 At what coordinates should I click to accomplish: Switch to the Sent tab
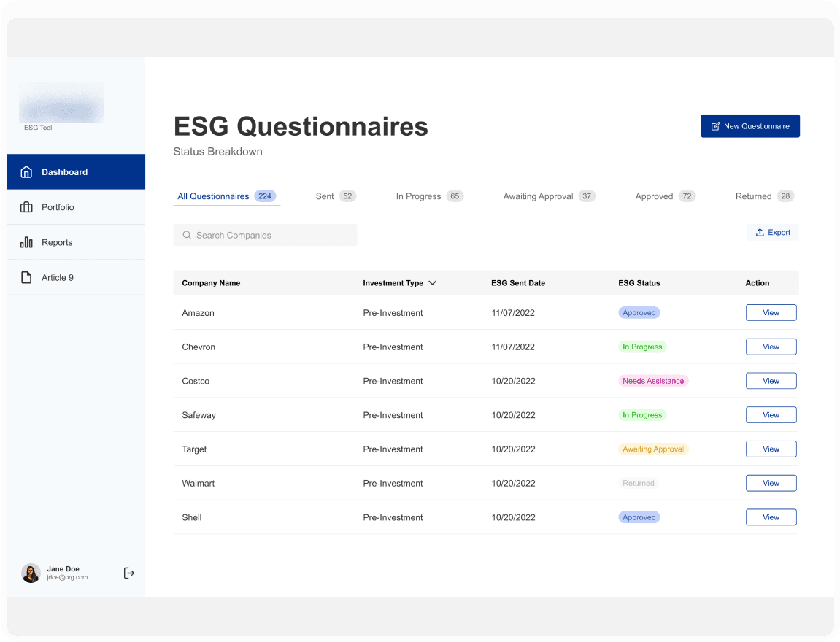click(336, 196)
